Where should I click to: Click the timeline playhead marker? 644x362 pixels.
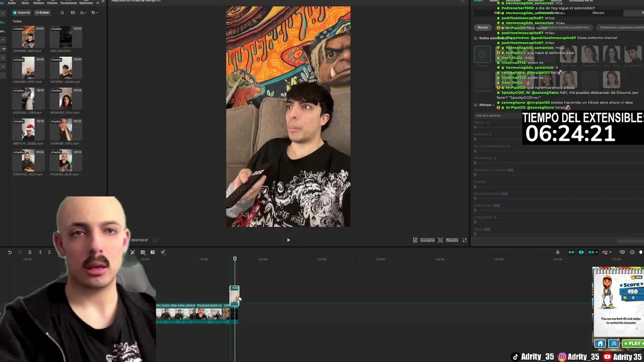[x=234, y=259]
